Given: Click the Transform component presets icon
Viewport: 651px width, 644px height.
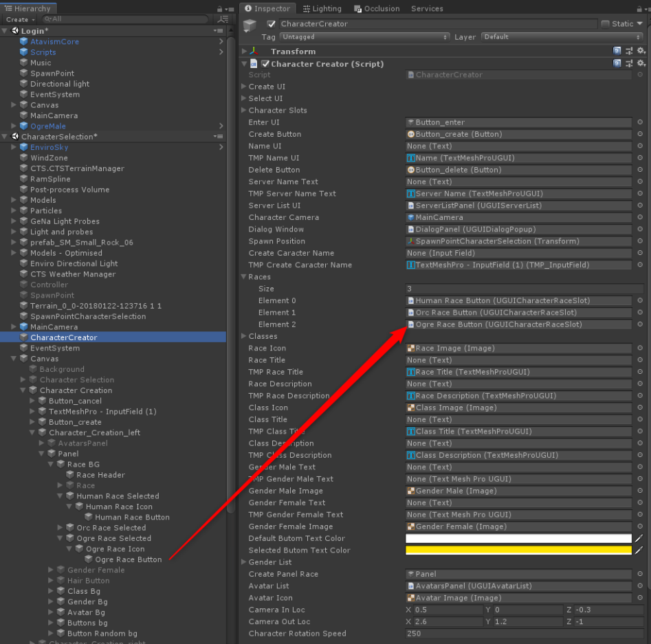Looking at the screenshot, I should (629, 51).
